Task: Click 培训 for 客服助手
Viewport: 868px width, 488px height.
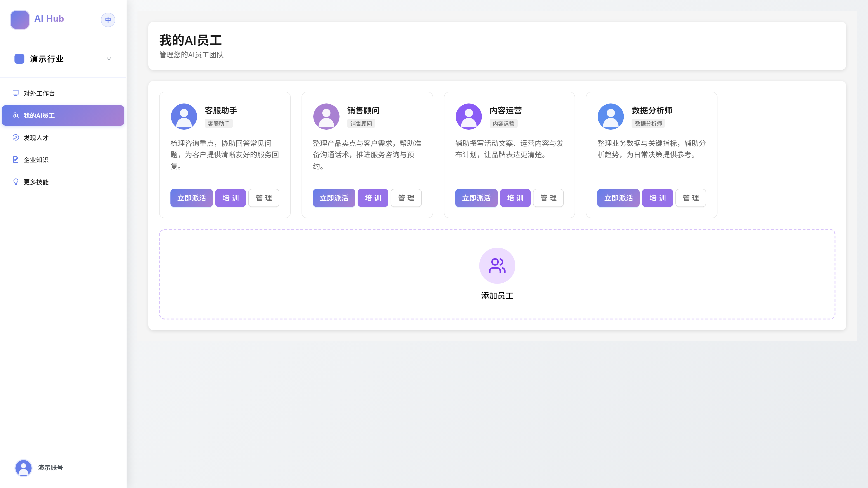Action: tap(231, 198)
